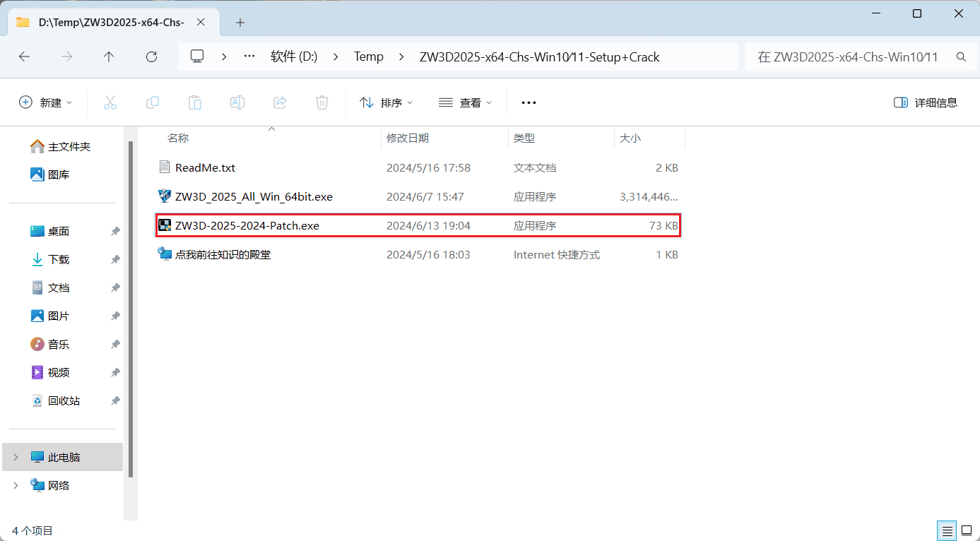Toggle the 详细信息 details pane
This screenshot has width=980, height=541.
pyautogui.click(x=926, y=102)
